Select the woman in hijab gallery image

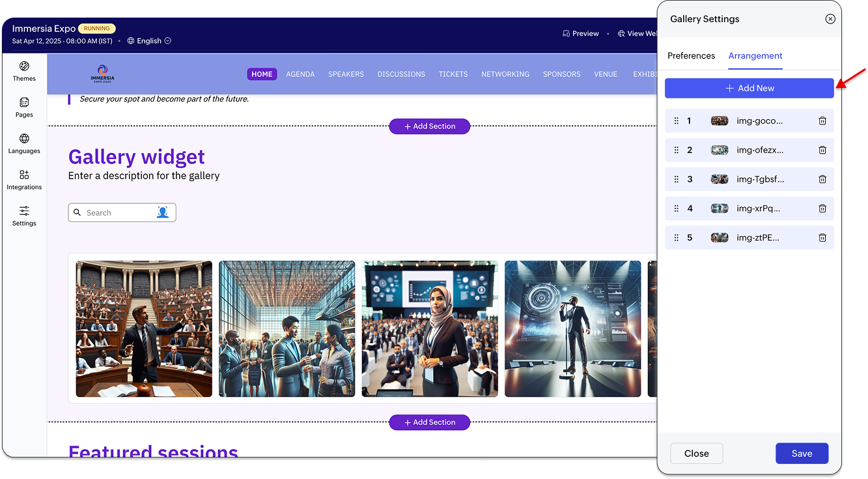click(x=430, y=329)
